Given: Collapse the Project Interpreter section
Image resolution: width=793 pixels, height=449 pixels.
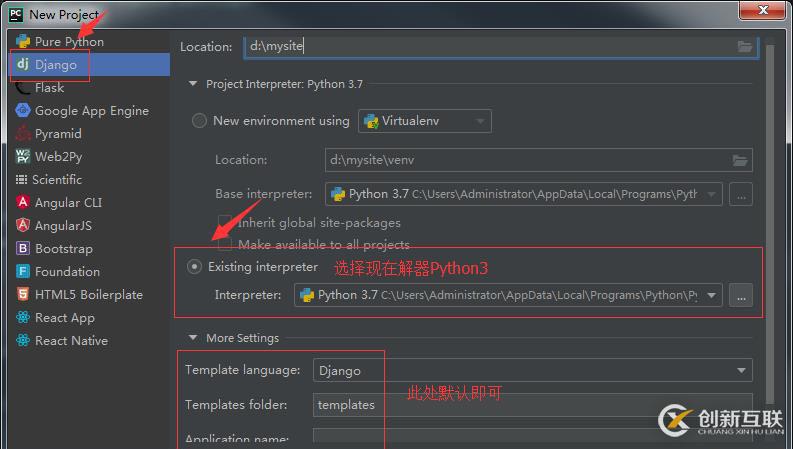Looking at the screenshot, I should [x=193, y=84].
